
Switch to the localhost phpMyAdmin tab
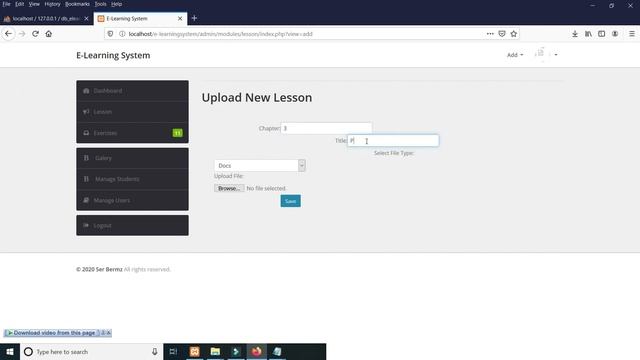(46, 18)
